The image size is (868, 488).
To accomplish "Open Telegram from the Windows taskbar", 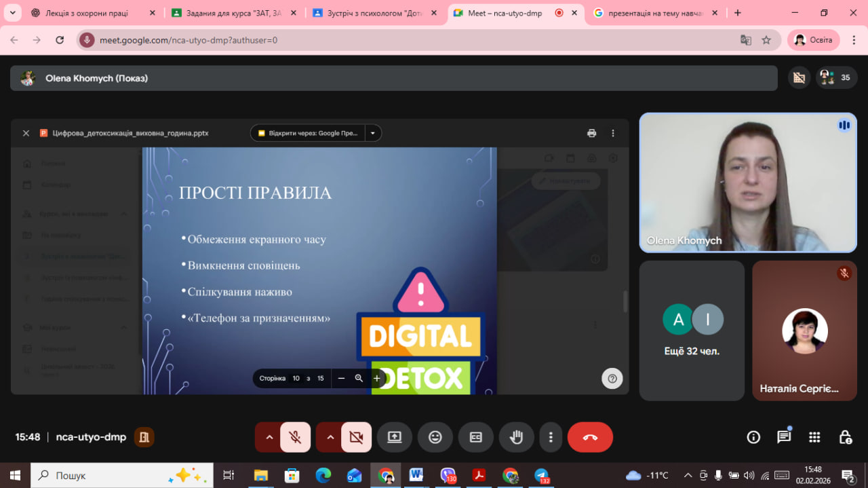I will pyautogui.click(x=541, y=475).
